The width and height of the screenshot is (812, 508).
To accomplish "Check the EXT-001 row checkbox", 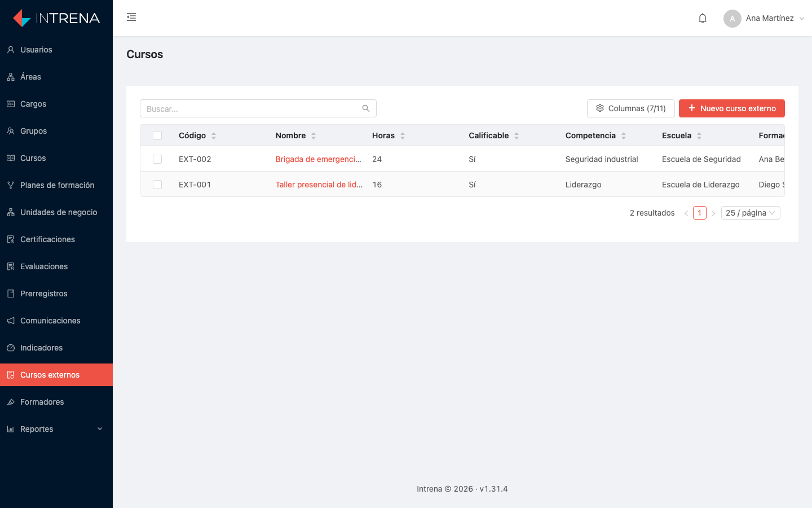I will tap(157, 185).
